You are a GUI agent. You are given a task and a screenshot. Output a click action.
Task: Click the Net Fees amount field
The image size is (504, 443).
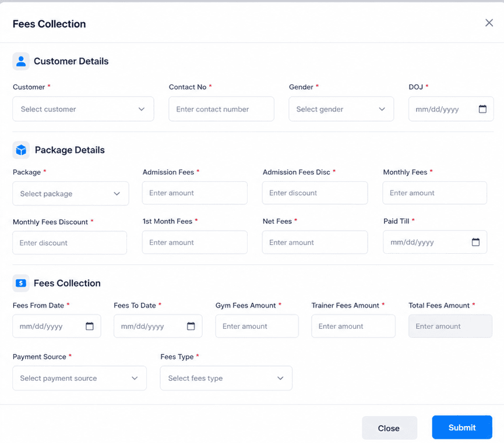click(x=315, y=242)
